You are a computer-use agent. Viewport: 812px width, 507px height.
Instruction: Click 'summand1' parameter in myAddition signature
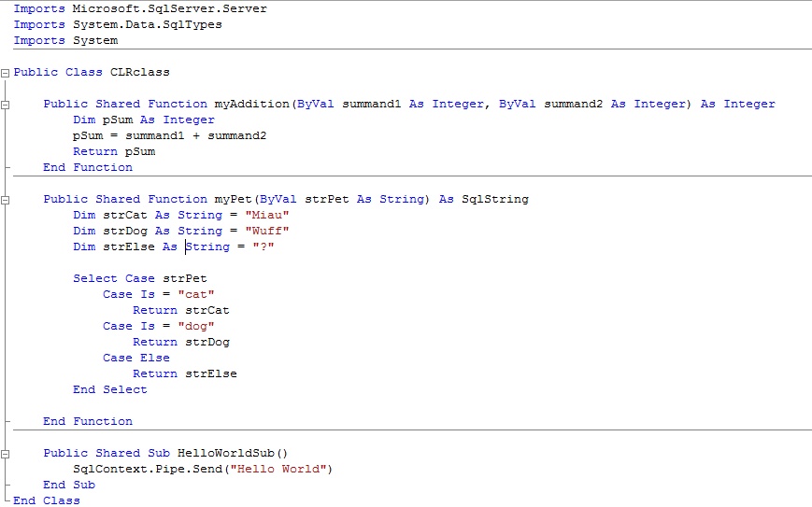tap(371, 104)
